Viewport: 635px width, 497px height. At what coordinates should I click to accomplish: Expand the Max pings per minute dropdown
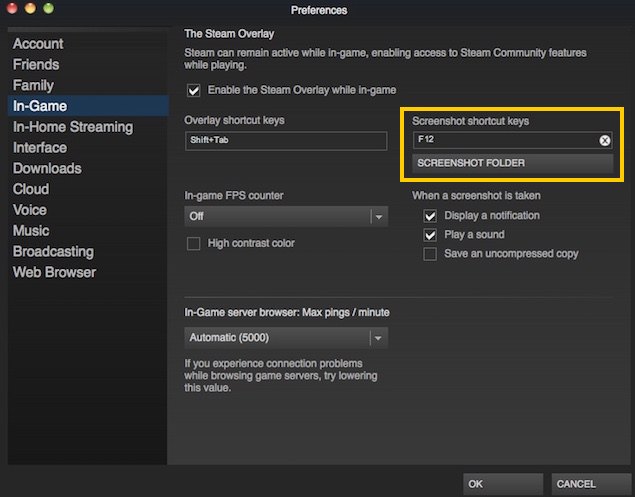tap(286, 338)
